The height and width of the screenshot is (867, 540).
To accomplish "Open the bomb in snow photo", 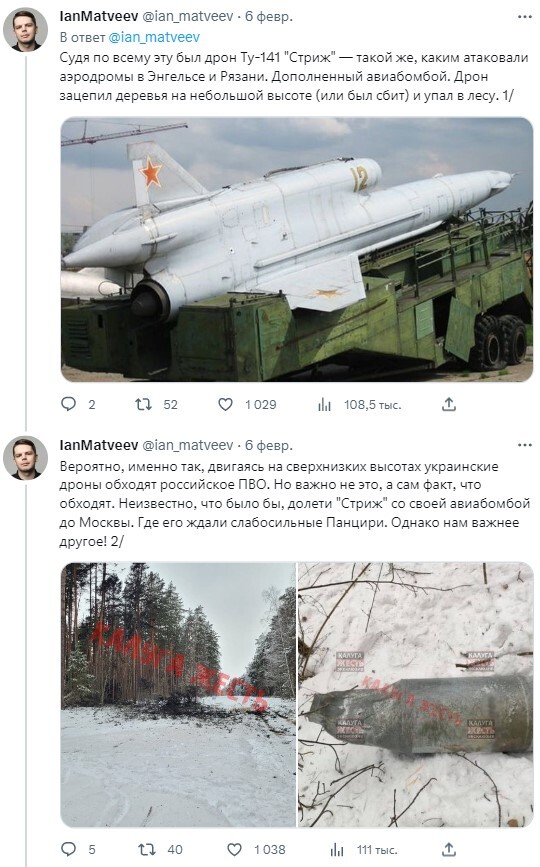I will tap(416, 694).
